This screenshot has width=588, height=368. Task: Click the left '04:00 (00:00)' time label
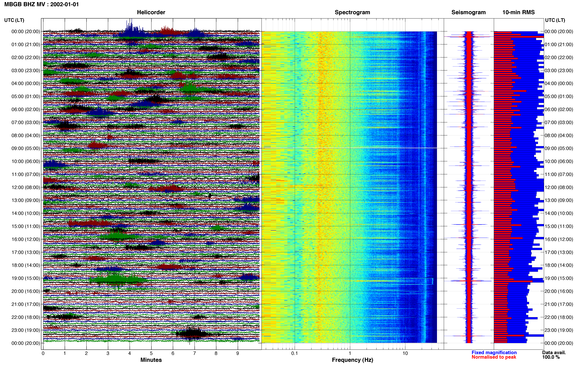coord(26,83)
